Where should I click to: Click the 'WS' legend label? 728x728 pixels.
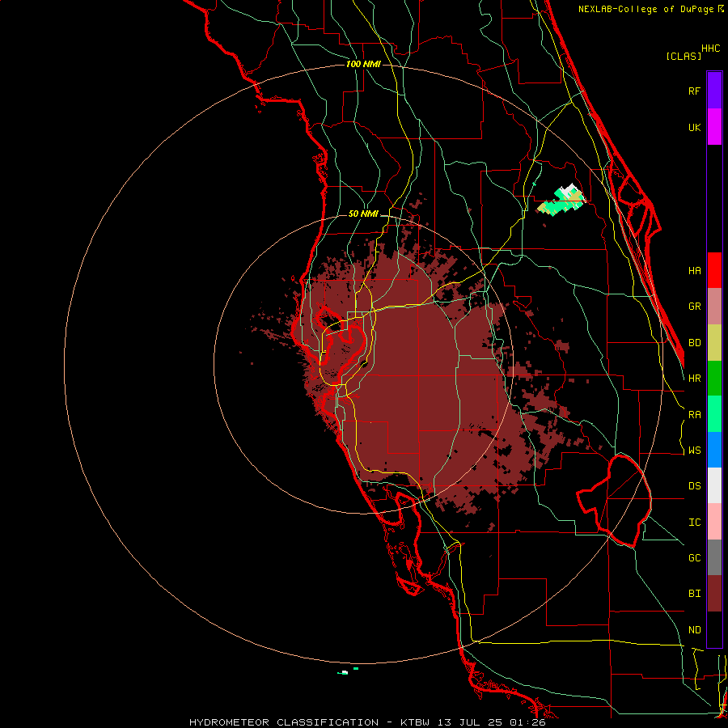[x=694, y=451]
